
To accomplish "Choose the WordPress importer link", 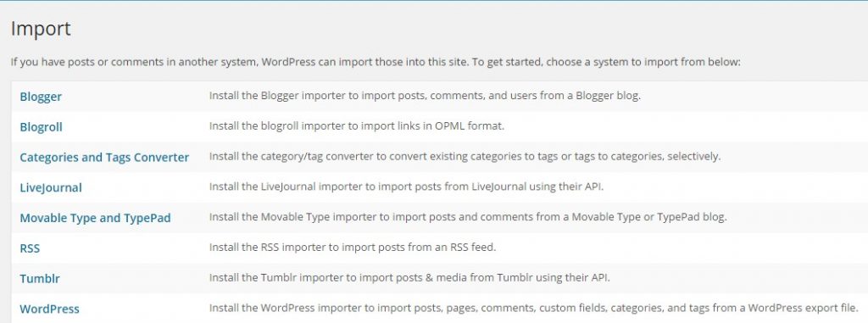I will (49, 309).
